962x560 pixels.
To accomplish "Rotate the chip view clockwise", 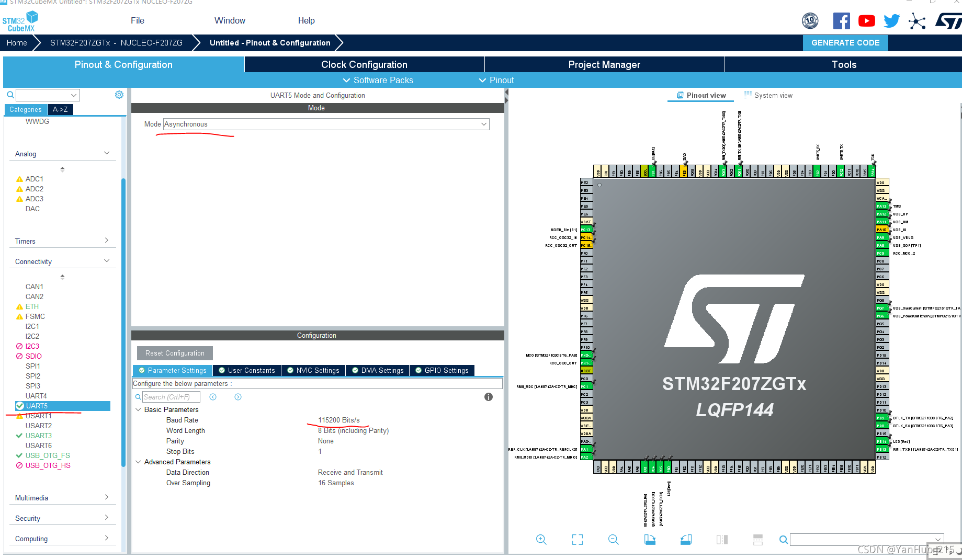I will 650,540.
